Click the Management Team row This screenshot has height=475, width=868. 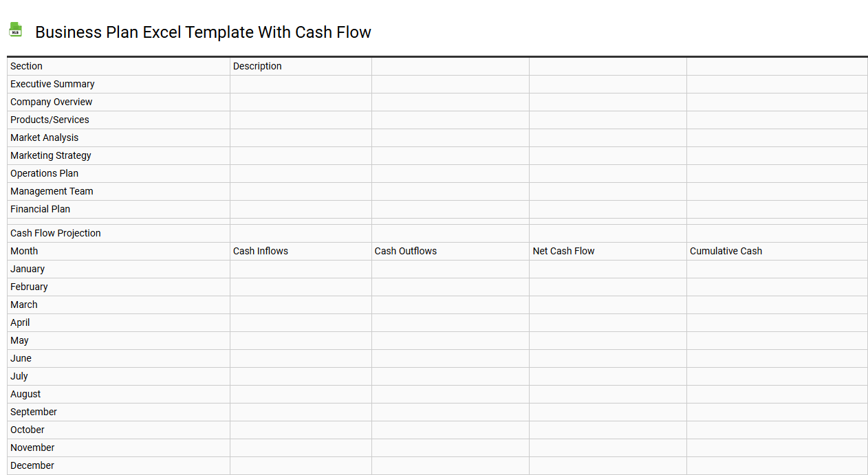52,191
